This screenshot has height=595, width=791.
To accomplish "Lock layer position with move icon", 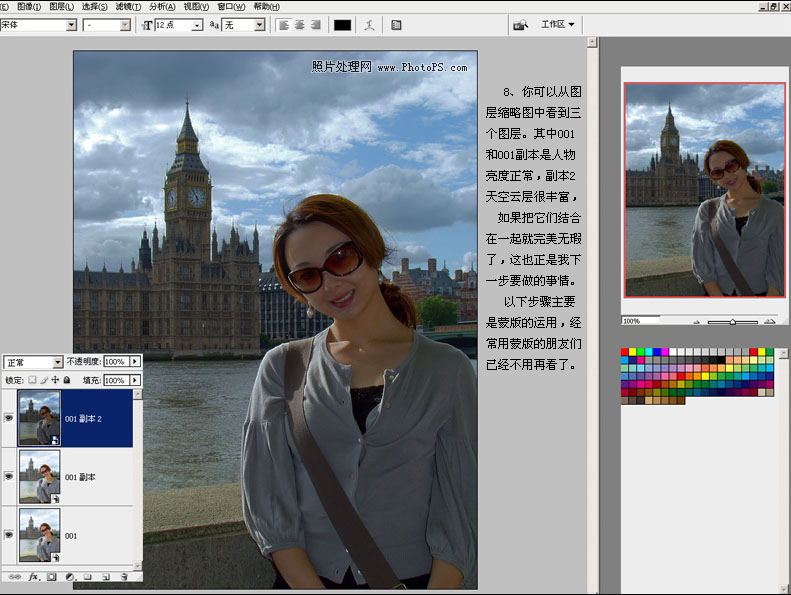I will pyautogui.click(x=55, y=380).
